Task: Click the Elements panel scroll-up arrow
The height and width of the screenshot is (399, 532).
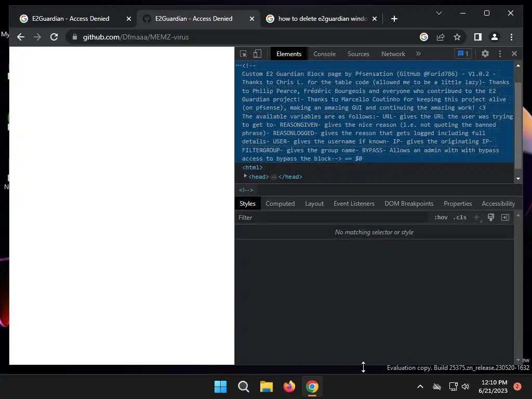Action: [518, 65]
